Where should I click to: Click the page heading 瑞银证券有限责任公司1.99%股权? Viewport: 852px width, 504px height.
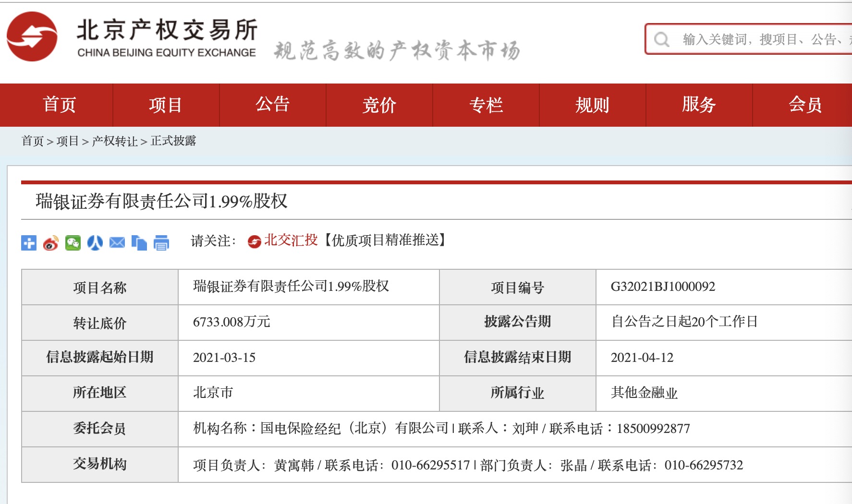[161, 202]
